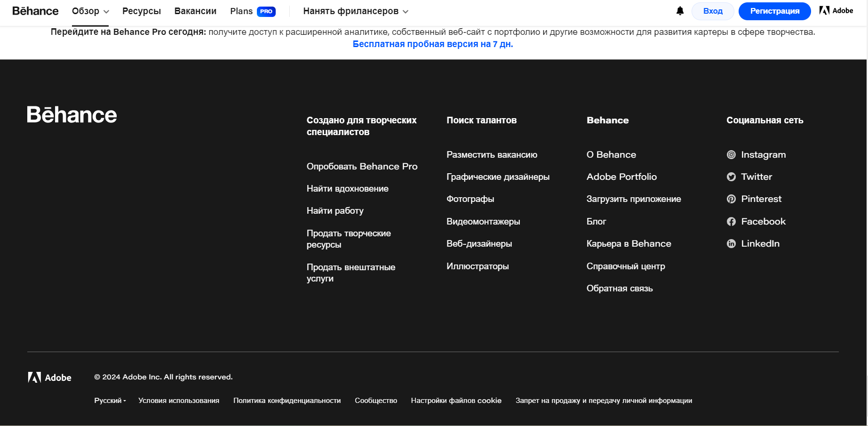
Task: Click the Twitter social icon
Action: click(731, 177)
